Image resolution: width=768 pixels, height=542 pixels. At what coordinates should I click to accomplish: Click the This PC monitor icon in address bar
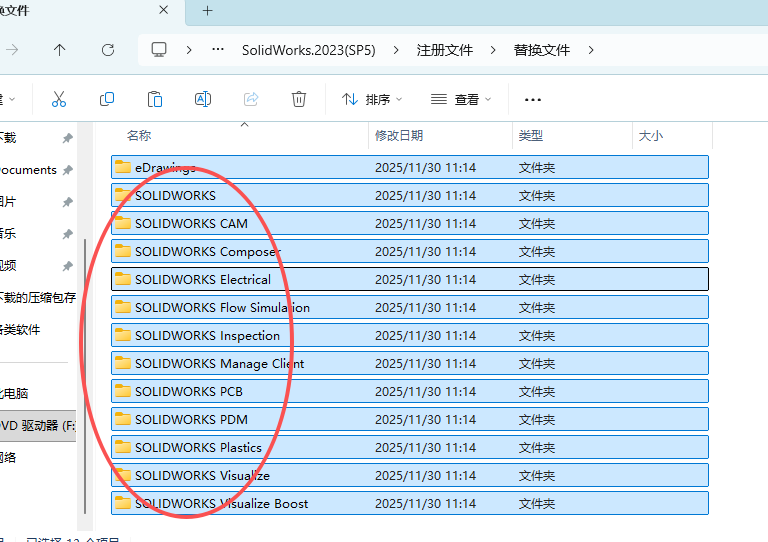click(x=159, y=50)
